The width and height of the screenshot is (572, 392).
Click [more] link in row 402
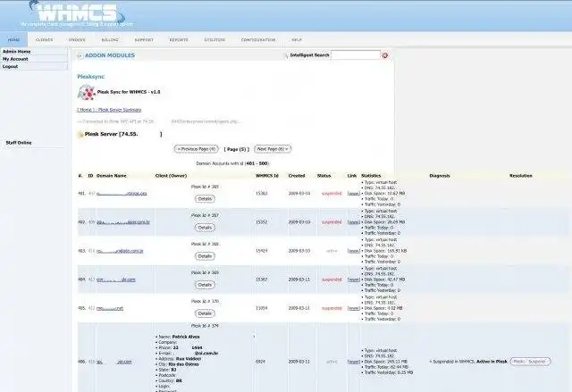click(354, 222)
